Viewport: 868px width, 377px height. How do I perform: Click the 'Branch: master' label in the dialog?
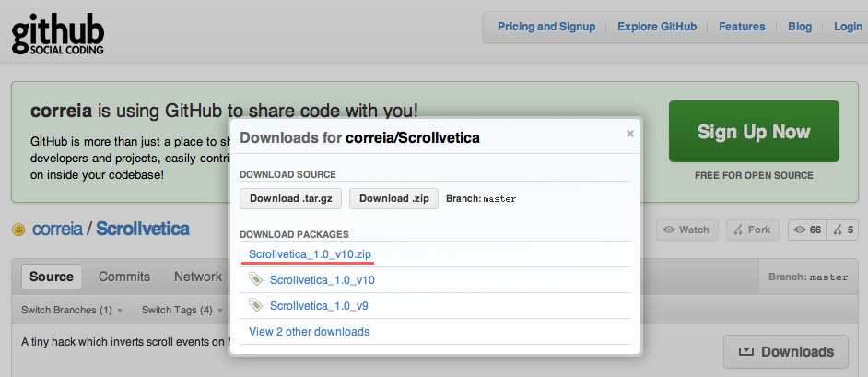[480, 199]
